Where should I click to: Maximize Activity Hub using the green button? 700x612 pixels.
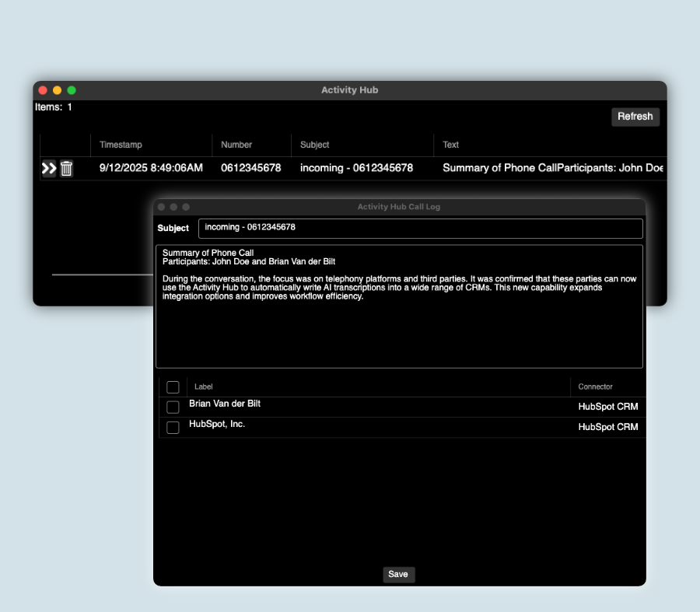pos(72,90)
